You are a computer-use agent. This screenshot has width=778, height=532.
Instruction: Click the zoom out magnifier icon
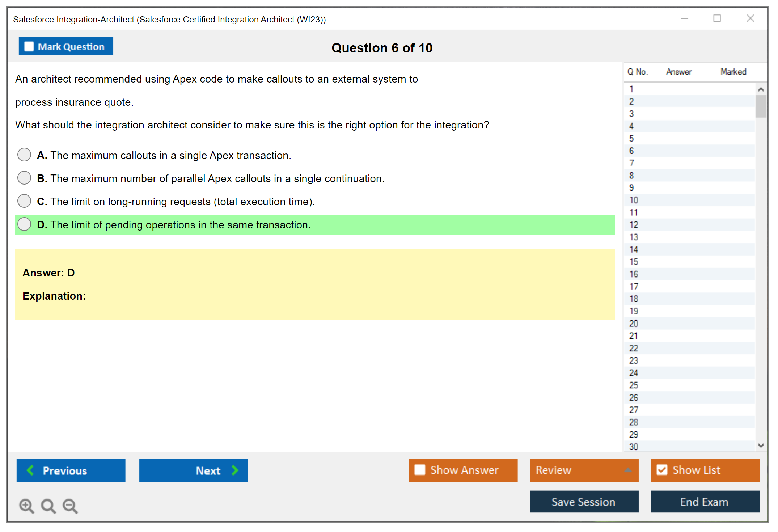pos(70,506)
